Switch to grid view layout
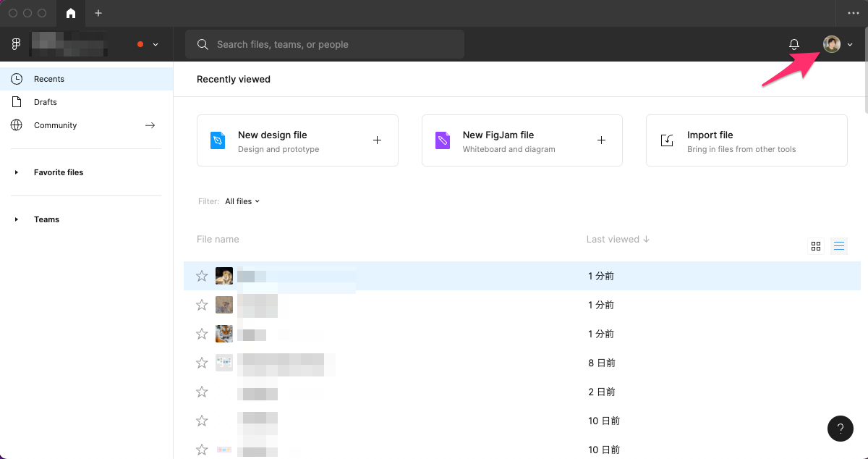 [x=816, y=246]
